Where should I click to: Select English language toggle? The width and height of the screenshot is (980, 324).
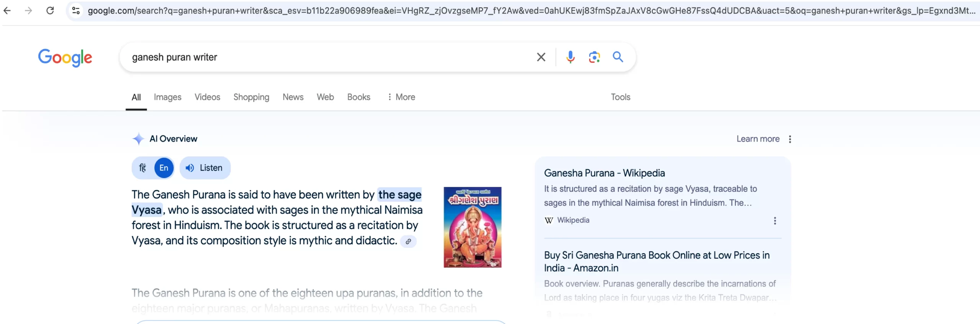(164, 168)
